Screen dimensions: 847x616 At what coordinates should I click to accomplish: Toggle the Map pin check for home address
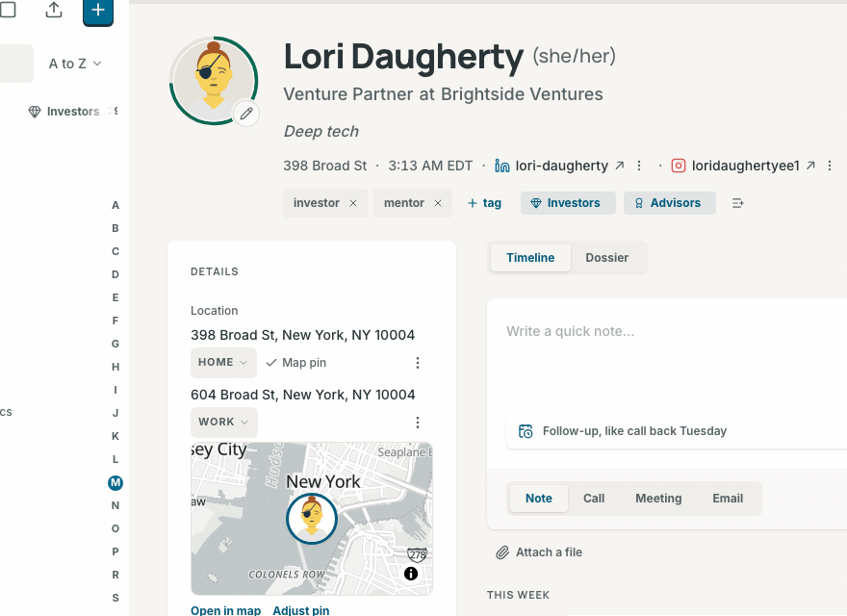coord(296,363)
